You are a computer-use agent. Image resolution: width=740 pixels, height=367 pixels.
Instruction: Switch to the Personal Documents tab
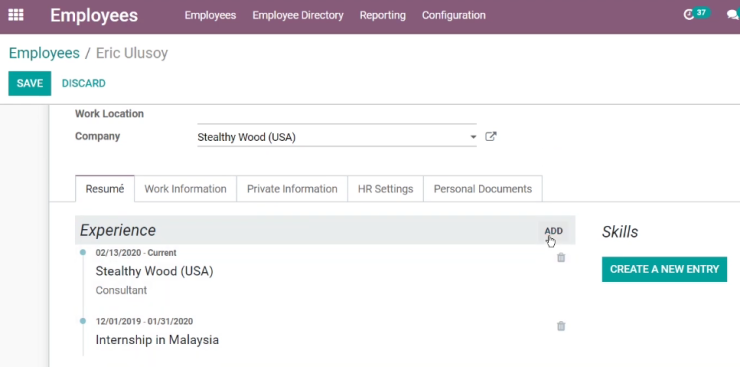pyautogui.click(x=483, y=189)
